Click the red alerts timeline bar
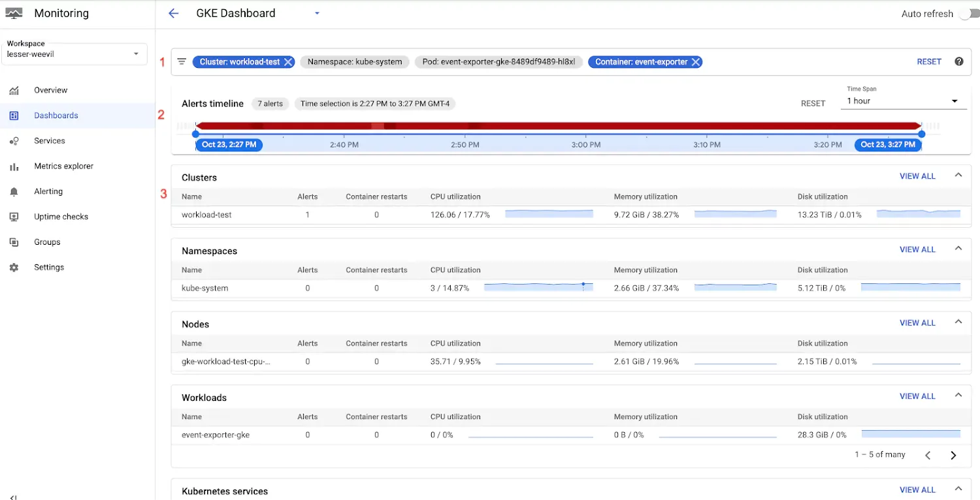The height and width of the screenshot is (500, 980). tap(559, 126)
